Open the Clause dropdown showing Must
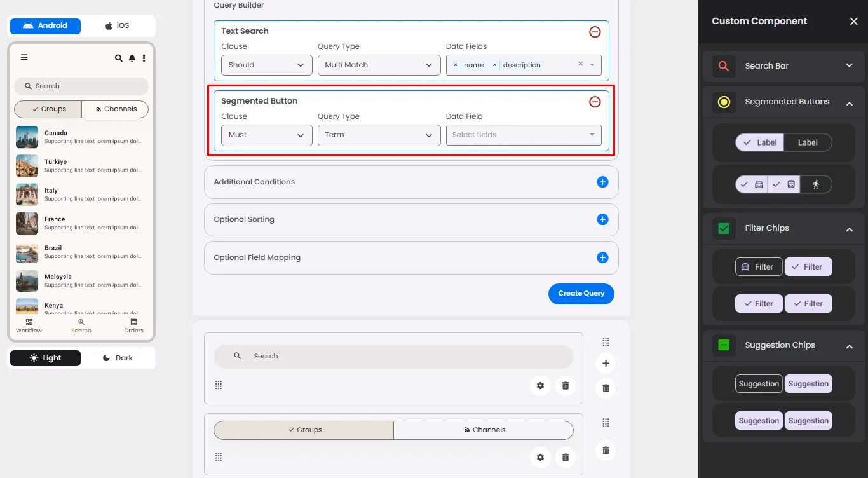Viewport: 868px width, 478px height. click(266, 135)
